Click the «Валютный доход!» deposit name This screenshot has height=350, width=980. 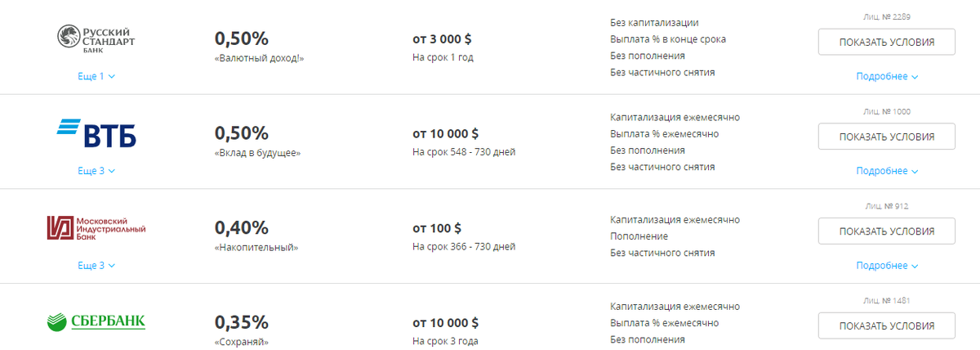point(259,58)
